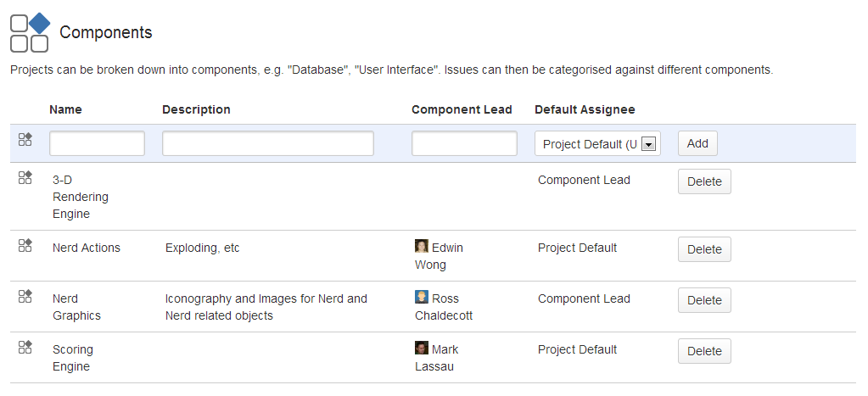Click component icon beside Nerd Graphics
This screenshot has width=868, height=396.
(x=25, y=296)
